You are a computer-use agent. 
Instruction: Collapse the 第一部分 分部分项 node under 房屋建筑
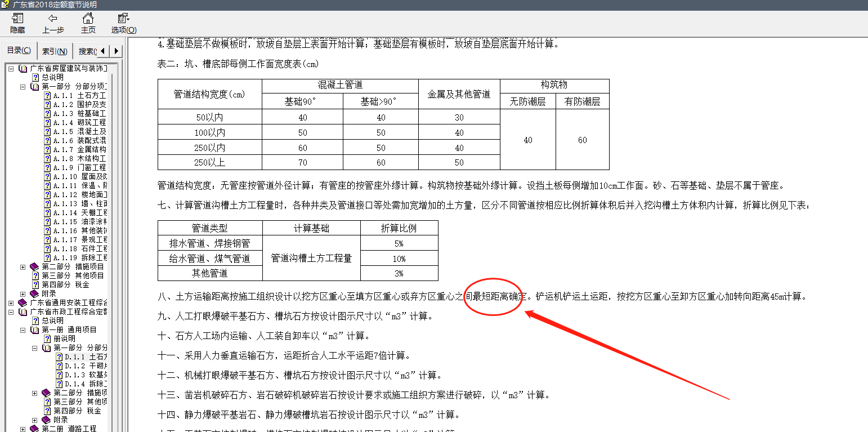point(23,86)
